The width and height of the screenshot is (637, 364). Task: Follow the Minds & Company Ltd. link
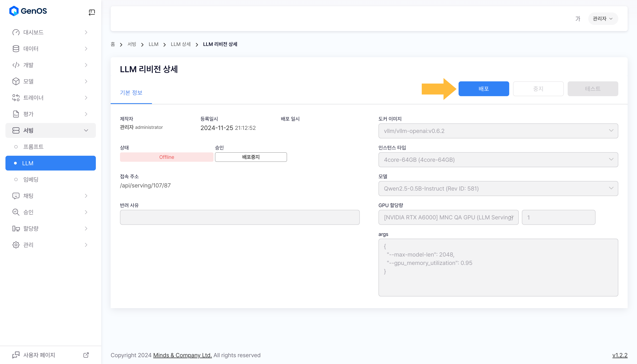pyautogui.click(x=182, y=355)
